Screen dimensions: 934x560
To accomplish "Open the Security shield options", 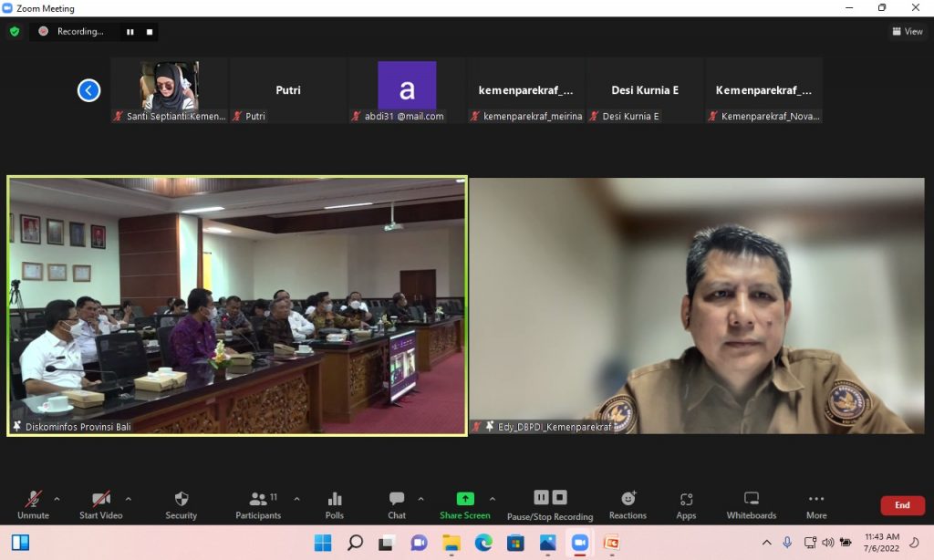I will click(181, 499).
